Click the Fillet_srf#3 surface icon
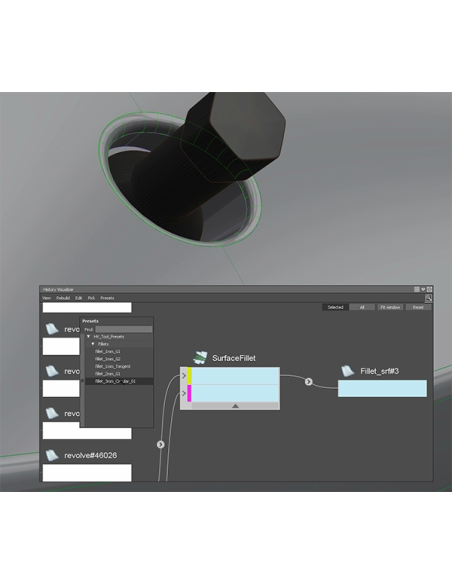Viewport: 452px width, 584px height. tap(347, 371)
